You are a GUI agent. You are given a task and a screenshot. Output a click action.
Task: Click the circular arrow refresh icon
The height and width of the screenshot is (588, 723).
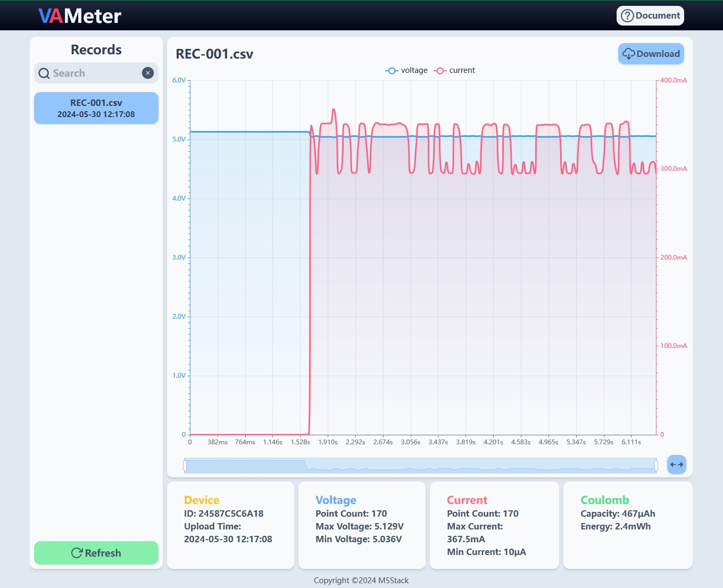(77, 553)
